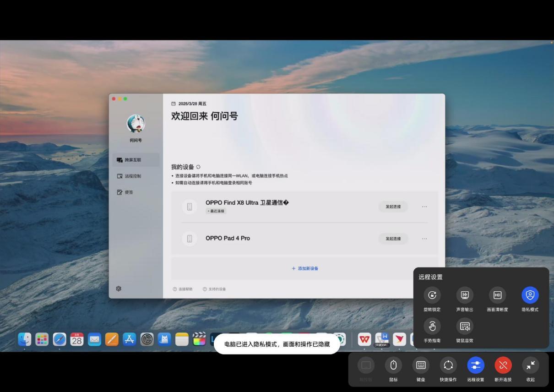Click the 欢迎回来 何问号 heading
The image size is (554, 392).
(205, 116)
